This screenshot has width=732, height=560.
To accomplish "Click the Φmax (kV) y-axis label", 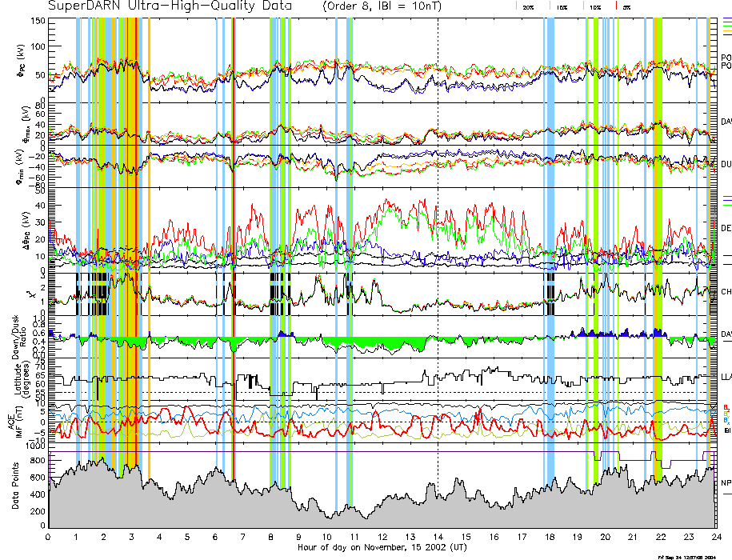I will pyautogui.click(x=26, y=124).
